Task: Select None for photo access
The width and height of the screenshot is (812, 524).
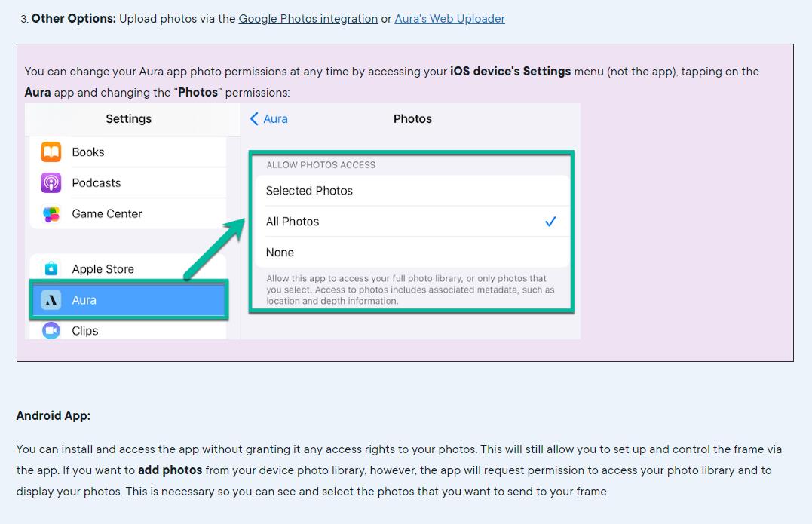Action: click(x=280, y=253)
